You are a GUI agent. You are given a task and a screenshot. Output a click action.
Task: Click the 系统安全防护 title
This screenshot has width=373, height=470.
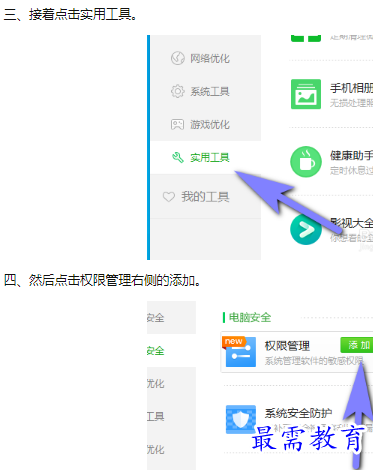click(x=298, y=413)
